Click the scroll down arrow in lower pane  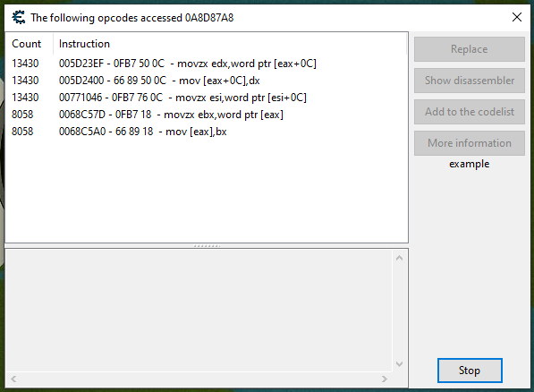click(400, 364)
